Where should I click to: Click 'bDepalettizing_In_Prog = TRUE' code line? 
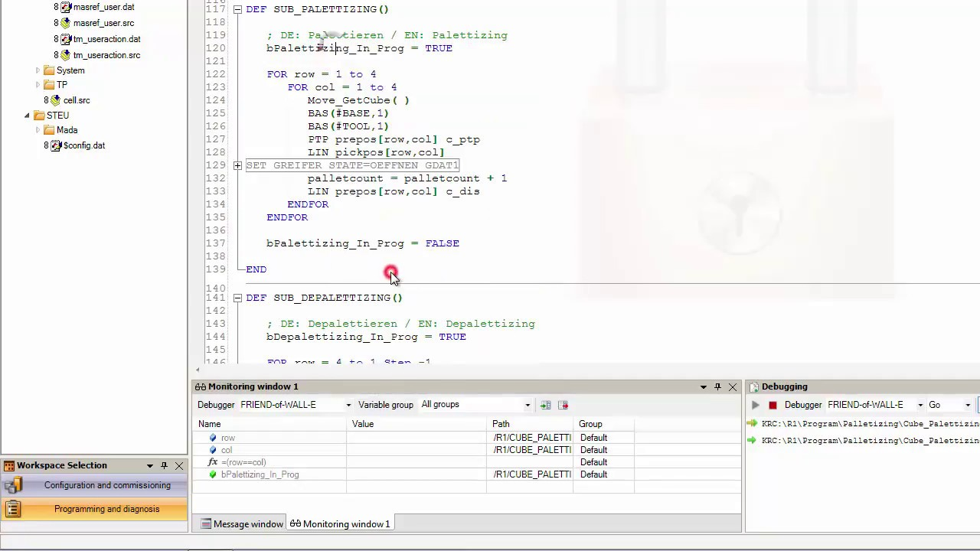(x=366, y=337)
